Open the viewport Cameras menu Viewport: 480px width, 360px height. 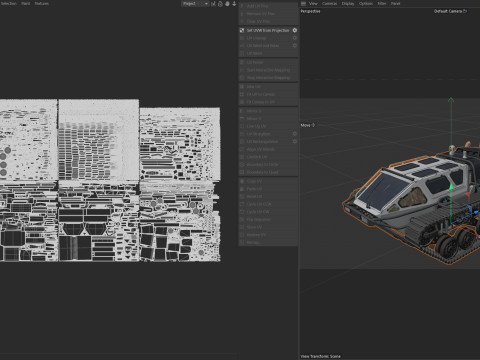click(330, 3)
